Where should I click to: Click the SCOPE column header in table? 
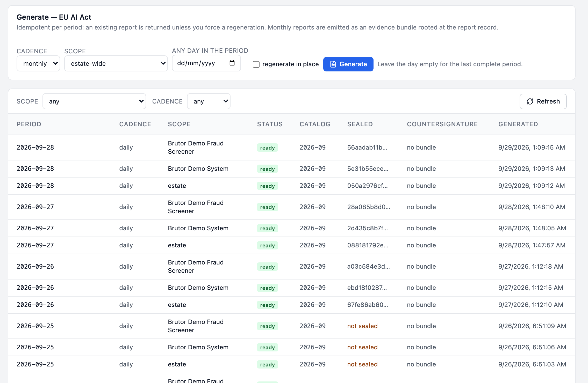pos(179,124)
